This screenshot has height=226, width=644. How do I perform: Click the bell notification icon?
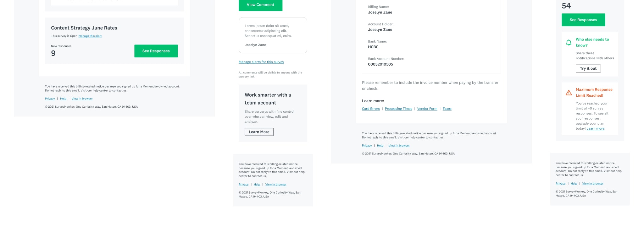pos(569,43)
